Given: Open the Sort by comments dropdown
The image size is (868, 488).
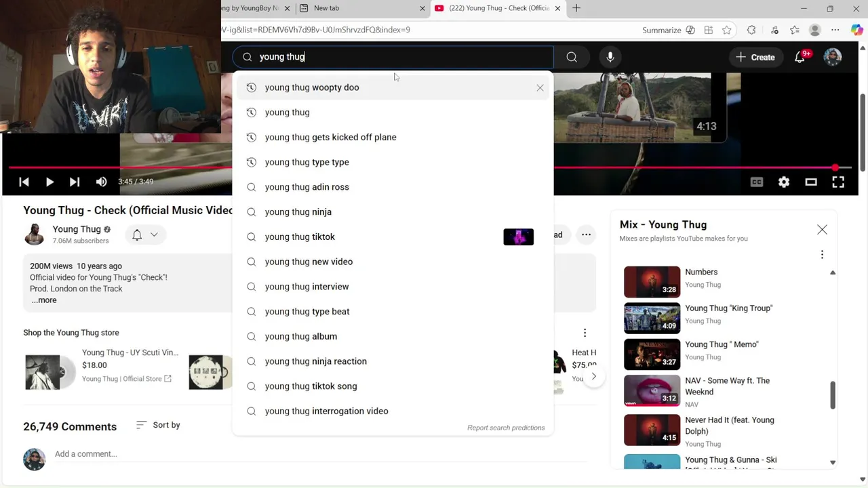Looking at the screenshot, I should [x=158, y=425].
